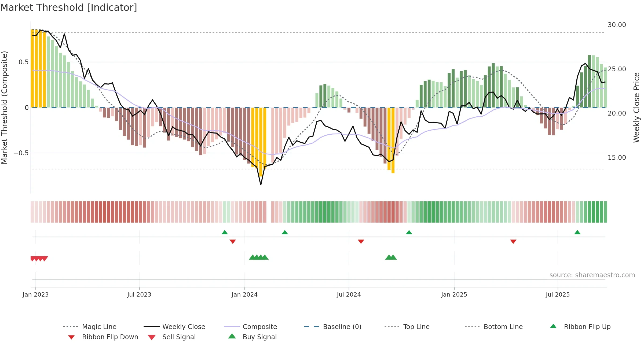
Task: Click the ribbon flip down marker before Jan 2024
Action: pos(233,242)
